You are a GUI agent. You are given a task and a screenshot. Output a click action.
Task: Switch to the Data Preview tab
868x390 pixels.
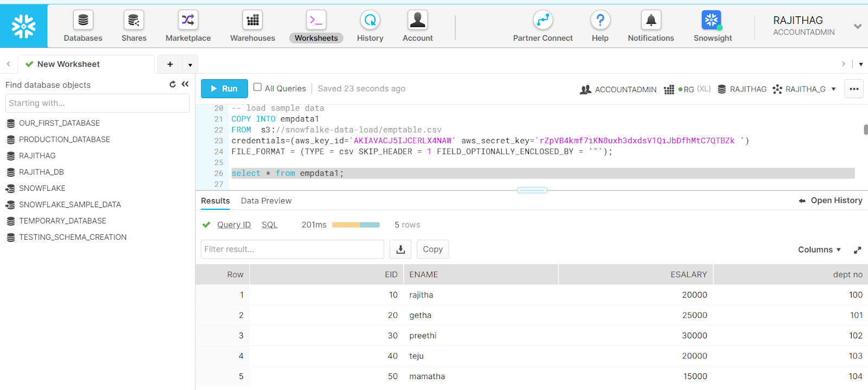pos(266,201)
